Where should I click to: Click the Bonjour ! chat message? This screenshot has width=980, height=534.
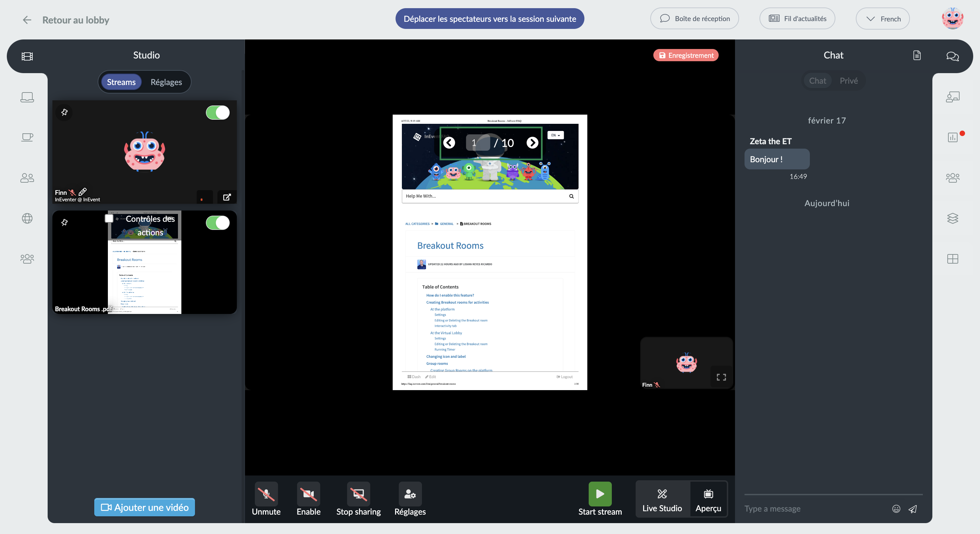[x=777, y=159]
